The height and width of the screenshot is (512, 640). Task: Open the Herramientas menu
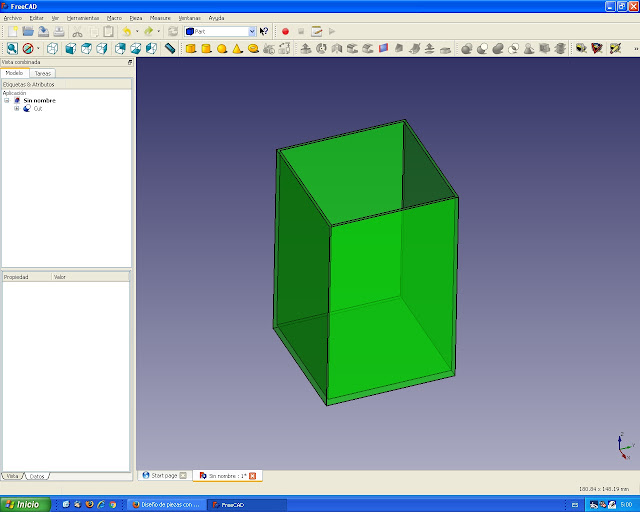(x=83, y=18)
